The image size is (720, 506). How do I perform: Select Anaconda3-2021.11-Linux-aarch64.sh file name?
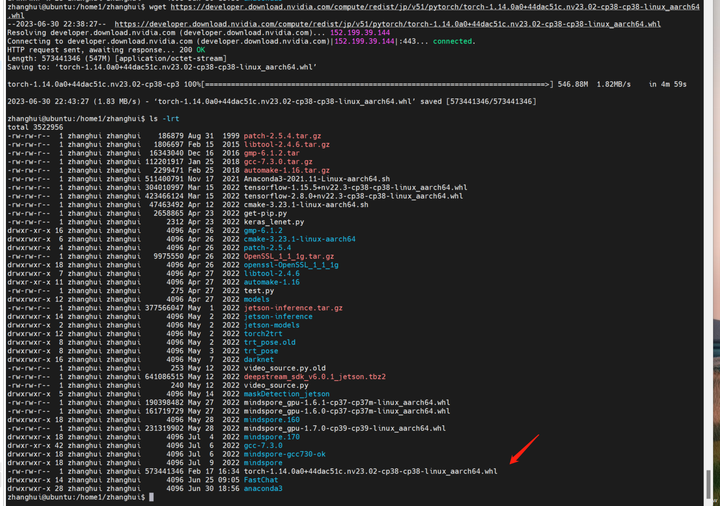317,179
